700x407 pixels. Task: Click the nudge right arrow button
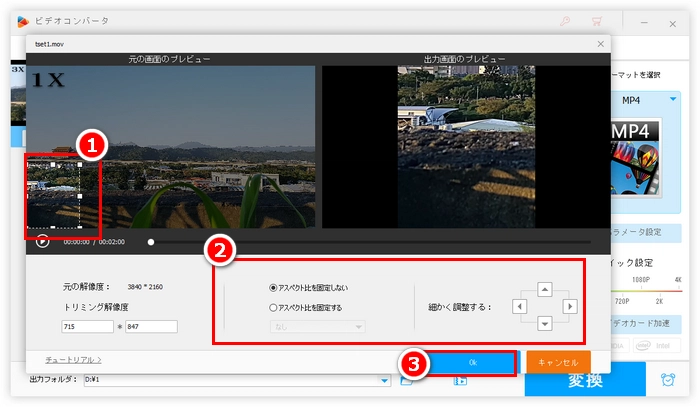pyautogui.click(x=570, y=306)
